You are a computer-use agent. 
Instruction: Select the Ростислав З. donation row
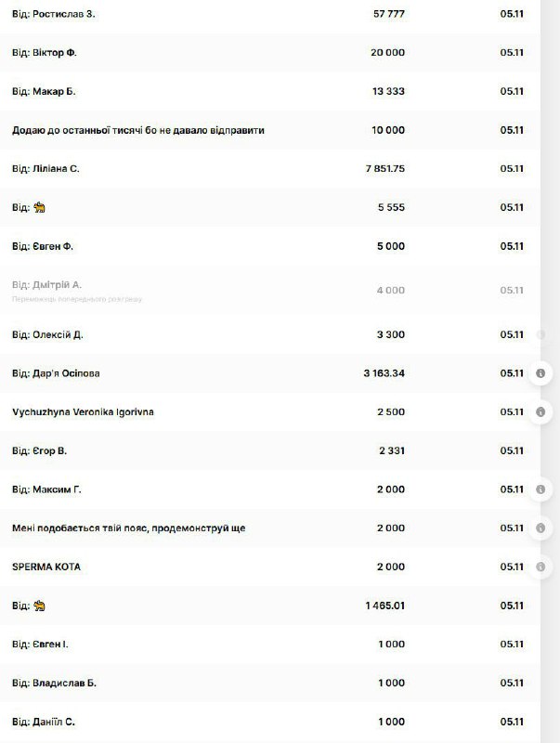[x=270, y=14]
